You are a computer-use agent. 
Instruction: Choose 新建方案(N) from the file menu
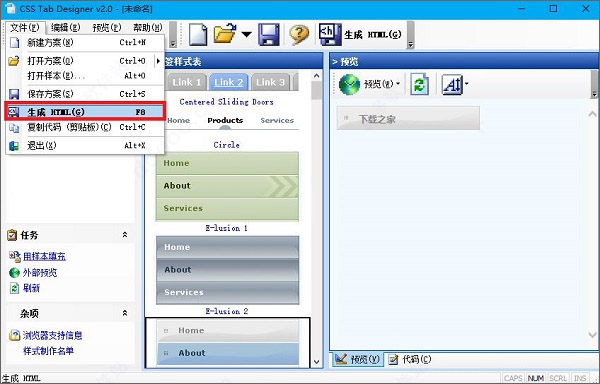(x=85, y=42)
